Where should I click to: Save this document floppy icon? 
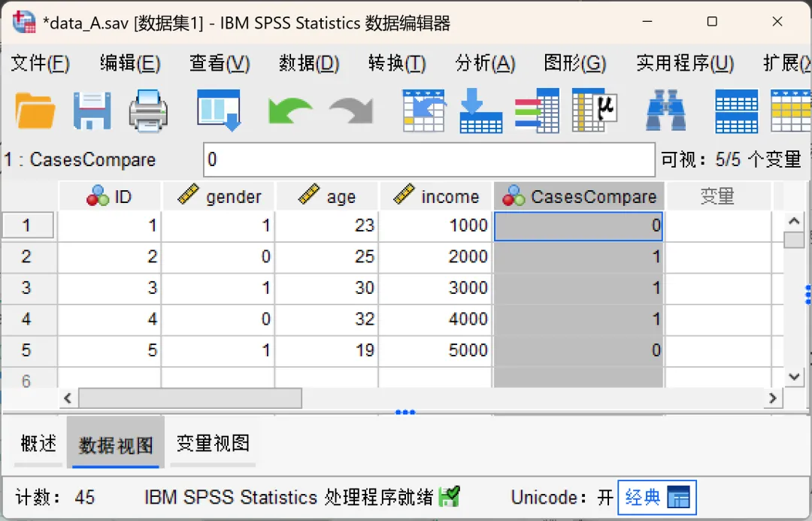[x=92, y=111]
